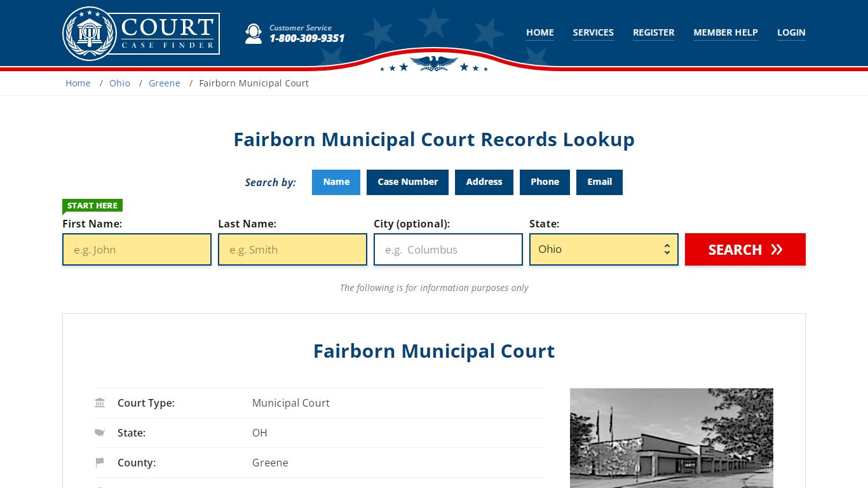
Task: Open the LOGIN menu item
Action: click(791, 32)
